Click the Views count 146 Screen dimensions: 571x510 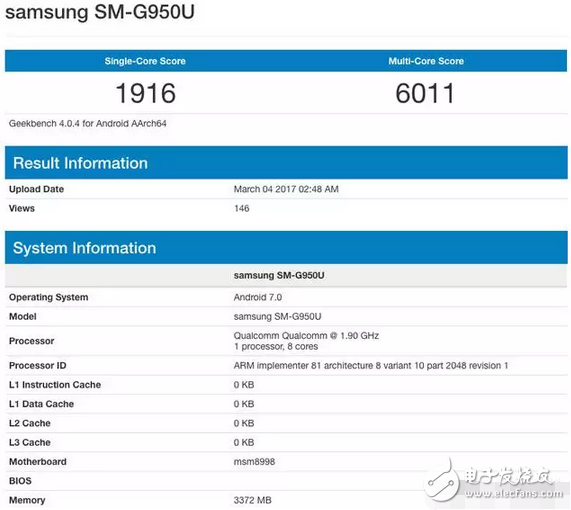[241, 208]
